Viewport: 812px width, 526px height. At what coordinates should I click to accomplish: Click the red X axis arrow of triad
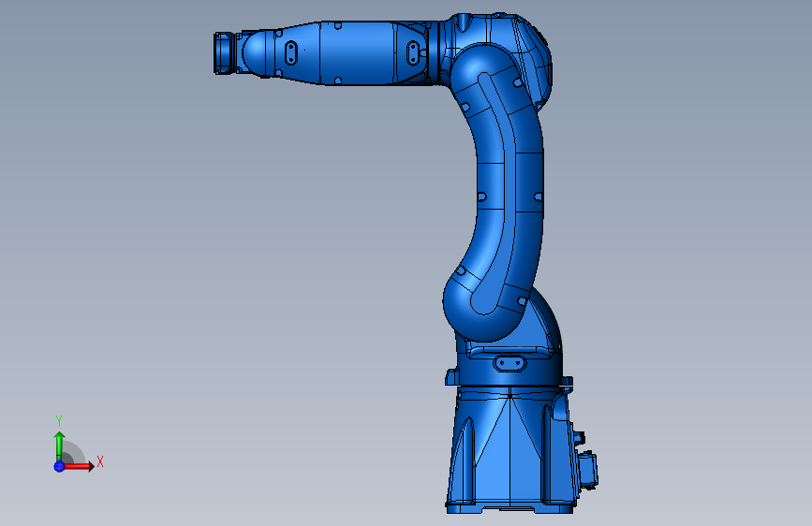[79, 466]
